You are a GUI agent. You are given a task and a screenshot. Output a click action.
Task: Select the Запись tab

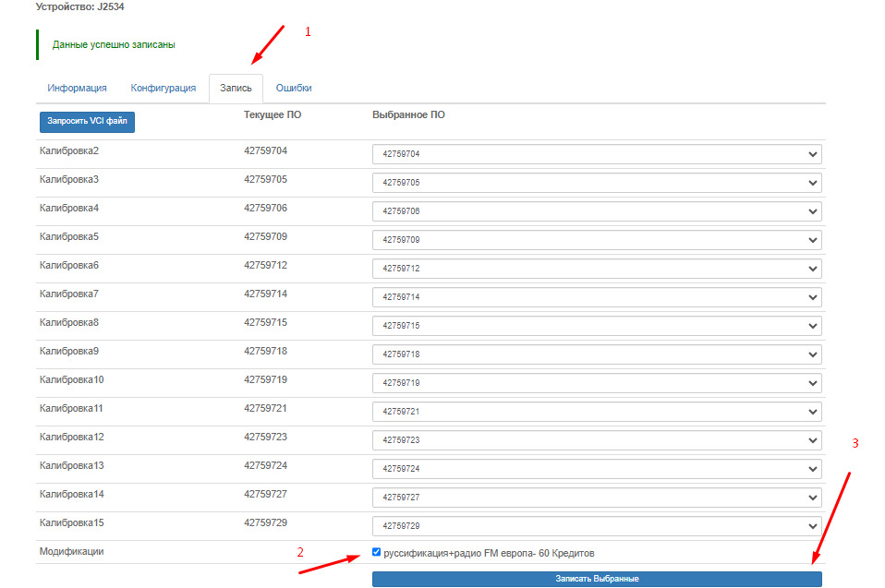tap(236, 88)
